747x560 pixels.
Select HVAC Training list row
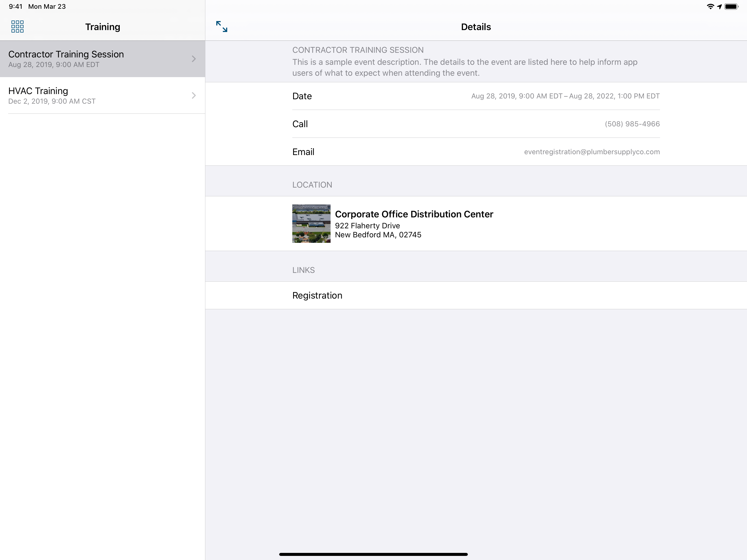tap(102, 96)
